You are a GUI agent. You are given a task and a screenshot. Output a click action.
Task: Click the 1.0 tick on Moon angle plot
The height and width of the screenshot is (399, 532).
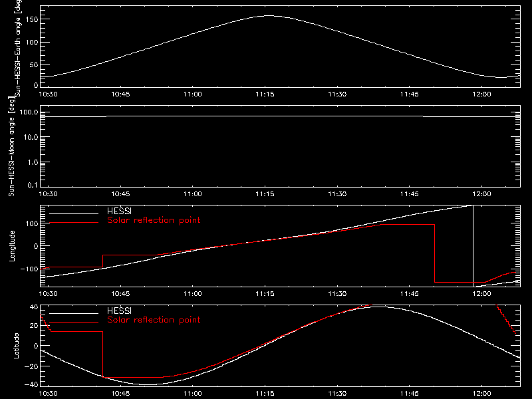coord(33,162)
